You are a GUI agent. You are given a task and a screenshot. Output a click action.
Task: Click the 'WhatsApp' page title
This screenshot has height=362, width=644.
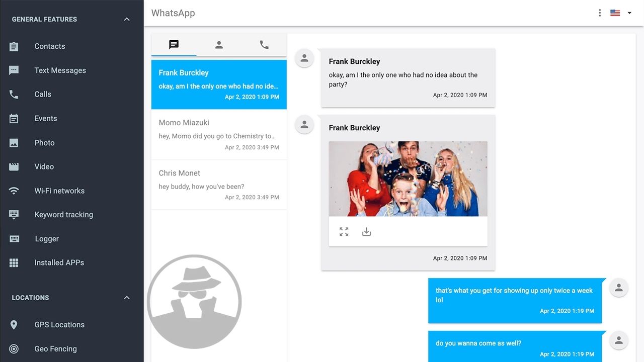point(173,13)
